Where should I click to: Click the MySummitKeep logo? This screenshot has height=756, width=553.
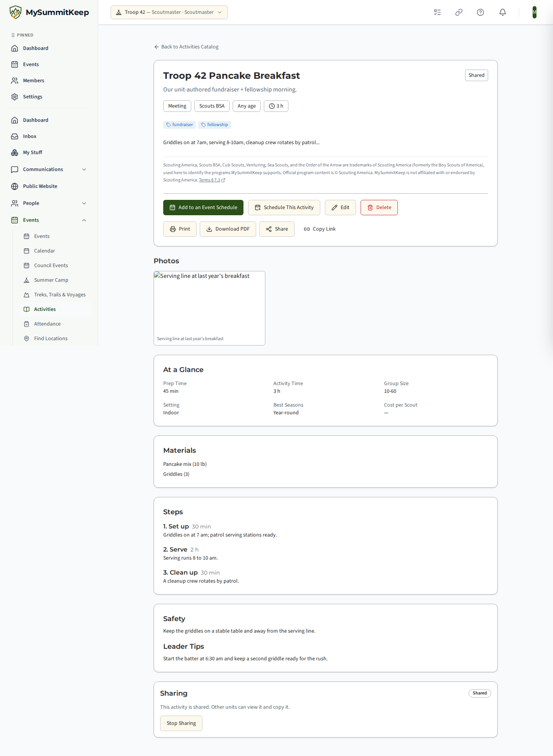pos(49,12)
